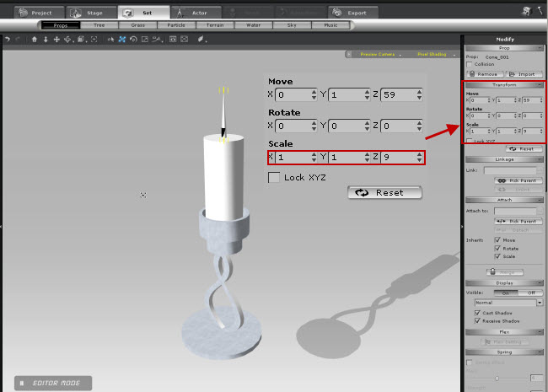
Task: Collapse the Modify panel with side arrow
Action: (x=462, y=227)
